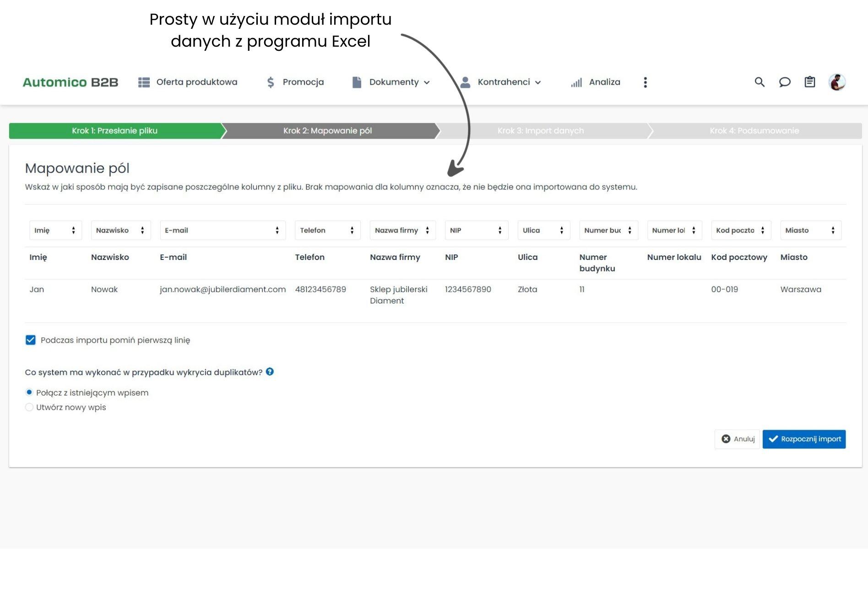Click the duplicates help question icon
Viewport: 868px width, 595px height.
(270, 372)
